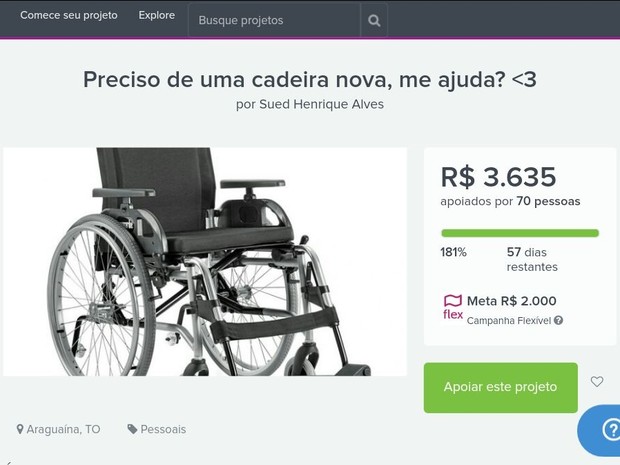The width and height of the screenshot is (620, 465).
Task: Click the Busque projetos search field
Action: (x=274, y=20)
